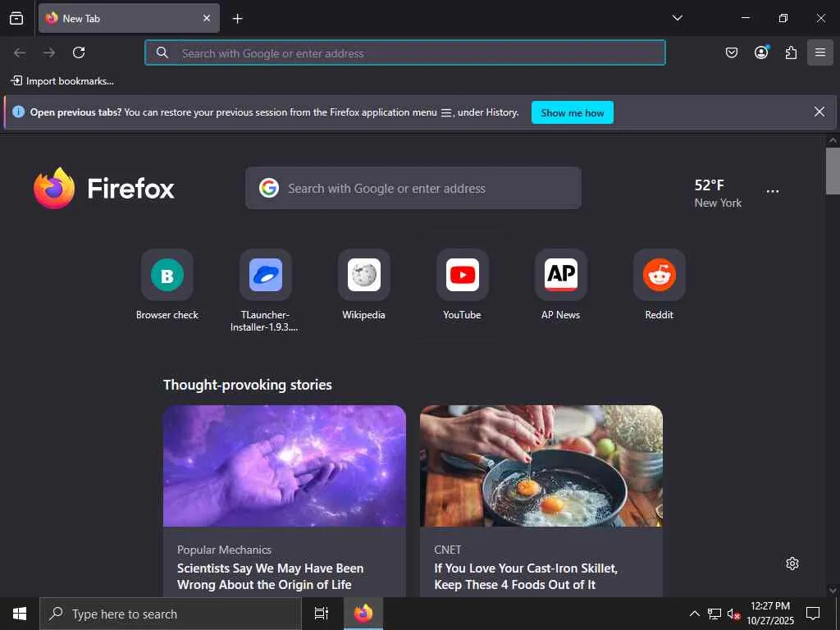
Task: Go forward one page
Action: click(49, 52)
